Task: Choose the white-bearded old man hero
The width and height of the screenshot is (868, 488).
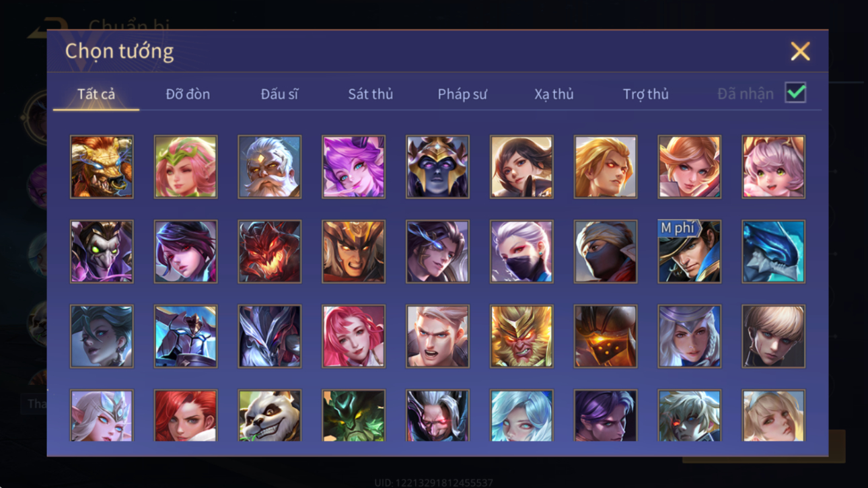Action: point(269,167)
